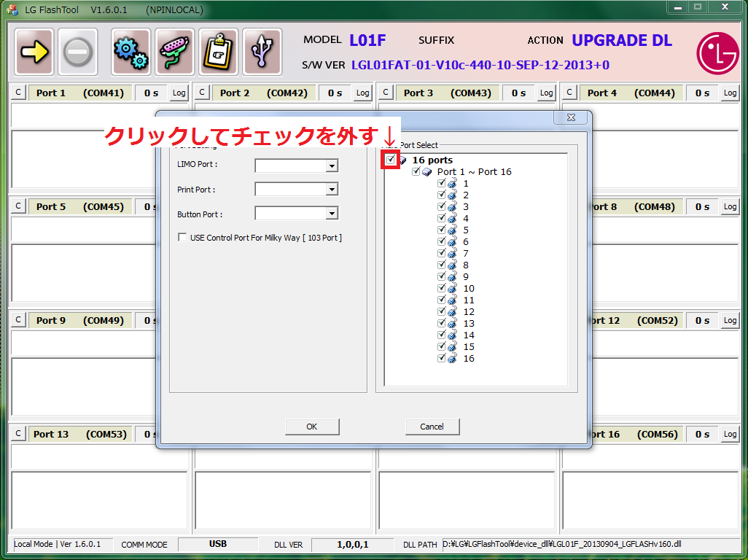
Task: Select tree item number 8
Action: [466, 265]
